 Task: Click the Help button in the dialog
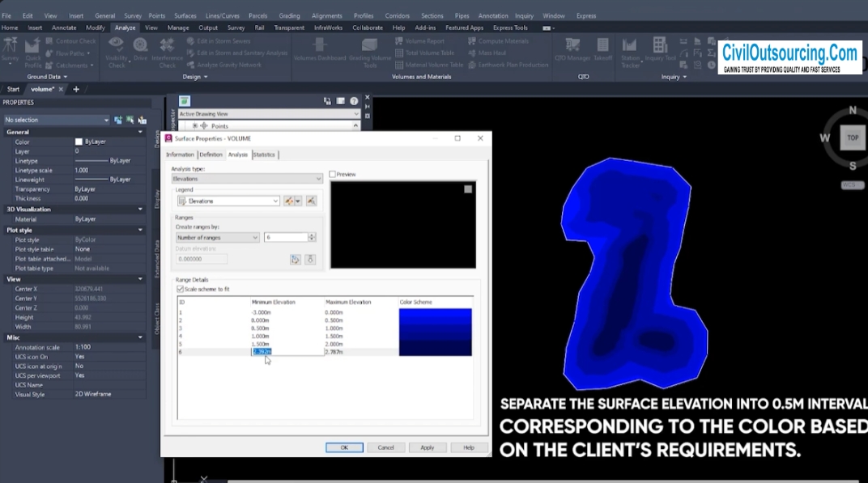click(x=469, y=447)
